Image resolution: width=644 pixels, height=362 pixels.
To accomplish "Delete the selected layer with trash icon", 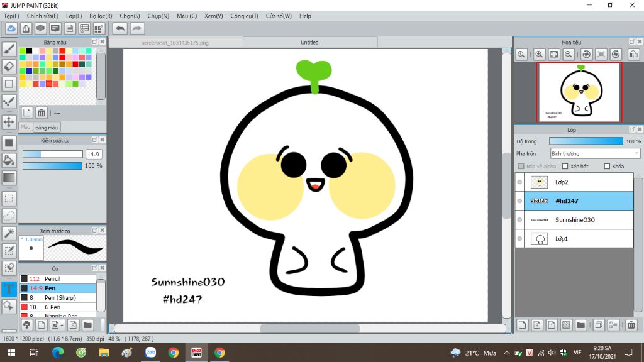I will tap(631, 325).
